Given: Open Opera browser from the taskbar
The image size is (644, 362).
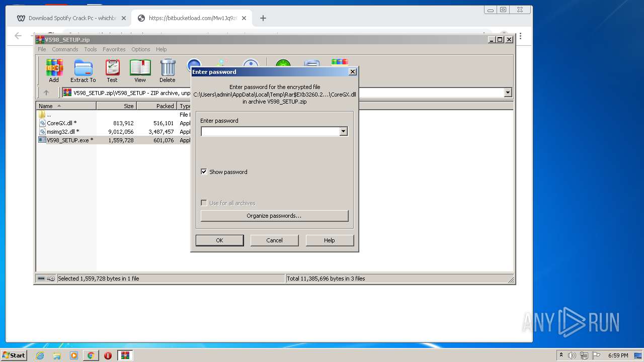Looking at the screenshot, I should pos(108,355).
